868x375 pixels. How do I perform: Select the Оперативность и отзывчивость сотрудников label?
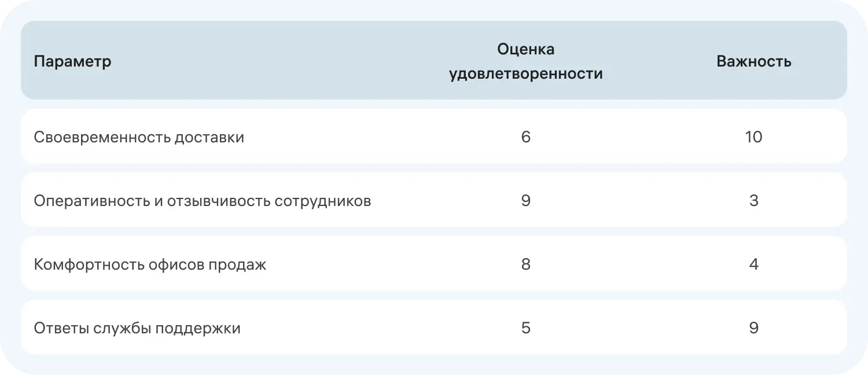202,201
